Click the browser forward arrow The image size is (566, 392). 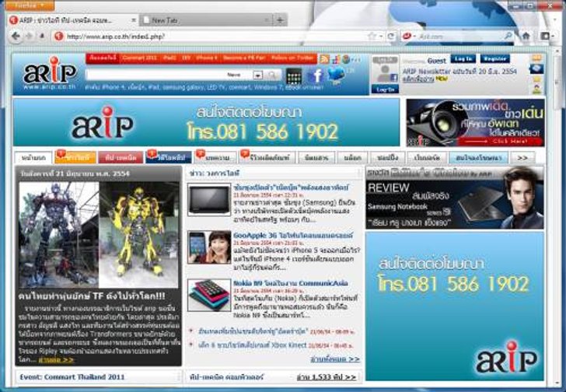pos(30,36)
